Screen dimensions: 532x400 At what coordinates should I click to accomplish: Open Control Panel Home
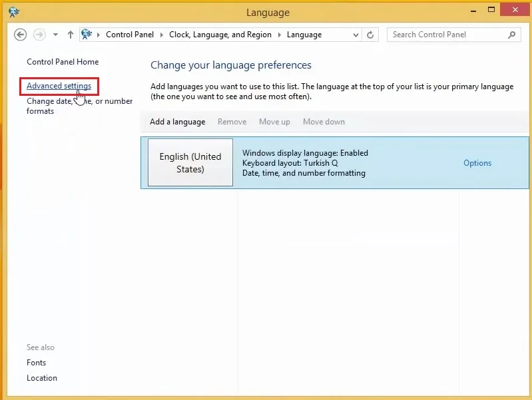pyautogui.click(x=63, y=62)
